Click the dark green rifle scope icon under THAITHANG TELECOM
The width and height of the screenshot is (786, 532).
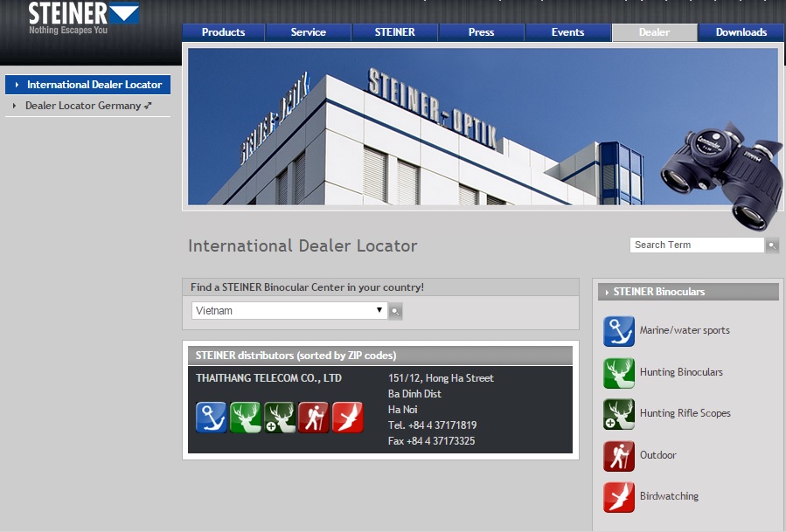point(279,418)
